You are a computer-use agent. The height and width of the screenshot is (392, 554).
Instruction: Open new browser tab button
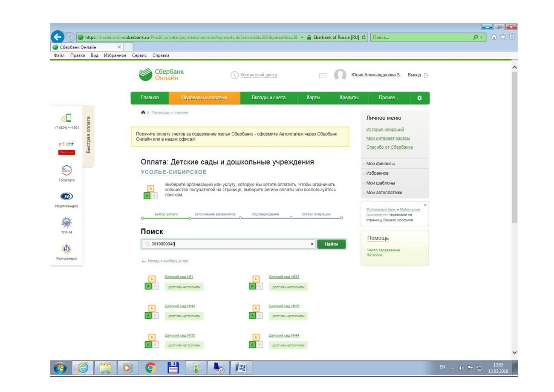pyautogui.click(x=129, y=47)
